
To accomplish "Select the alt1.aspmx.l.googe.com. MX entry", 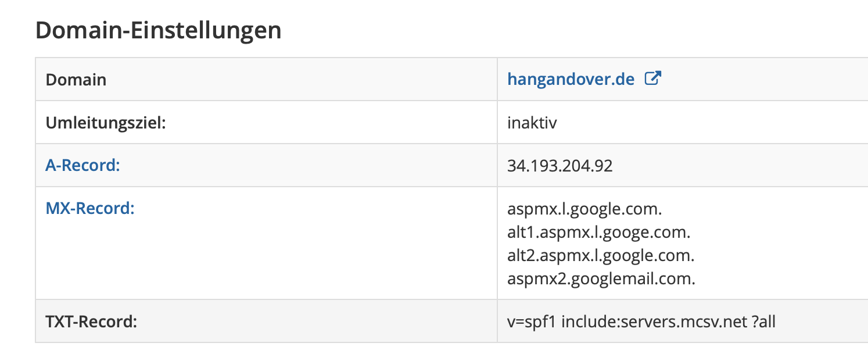I will (x=598, y=232).
